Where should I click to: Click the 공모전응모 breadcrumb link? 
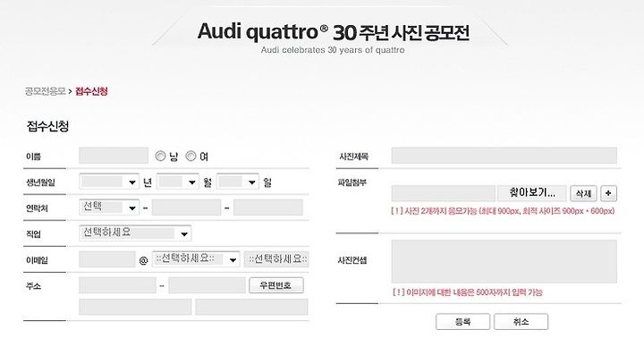pyautogui.click(x=46, y=91)
